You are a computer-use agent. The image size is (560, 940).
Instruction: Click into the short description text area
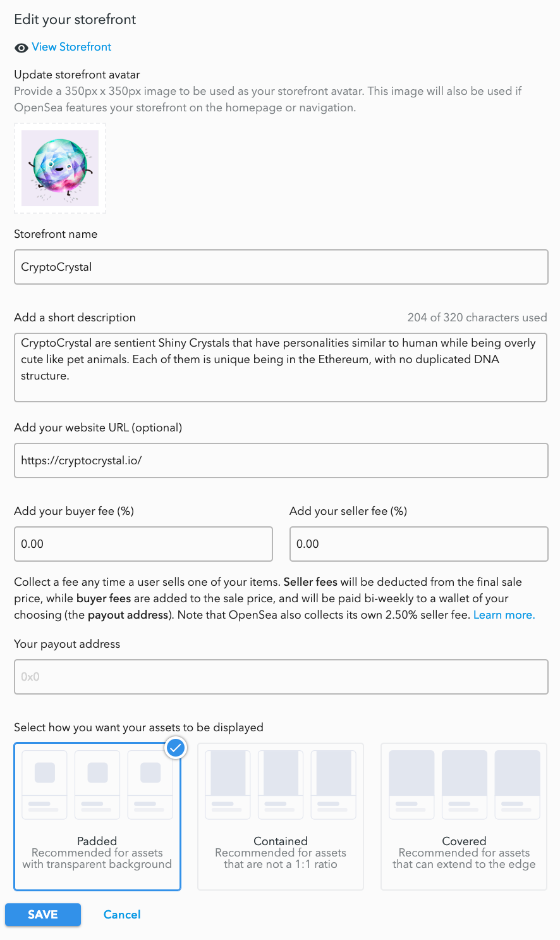tap(281, 368)
